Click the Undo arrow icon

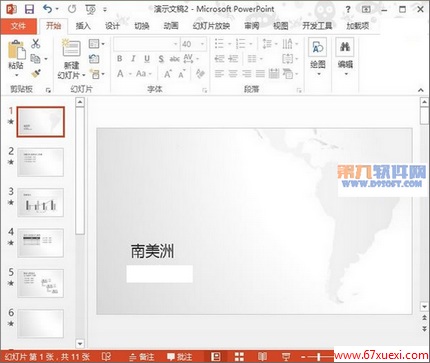(48, 9)
